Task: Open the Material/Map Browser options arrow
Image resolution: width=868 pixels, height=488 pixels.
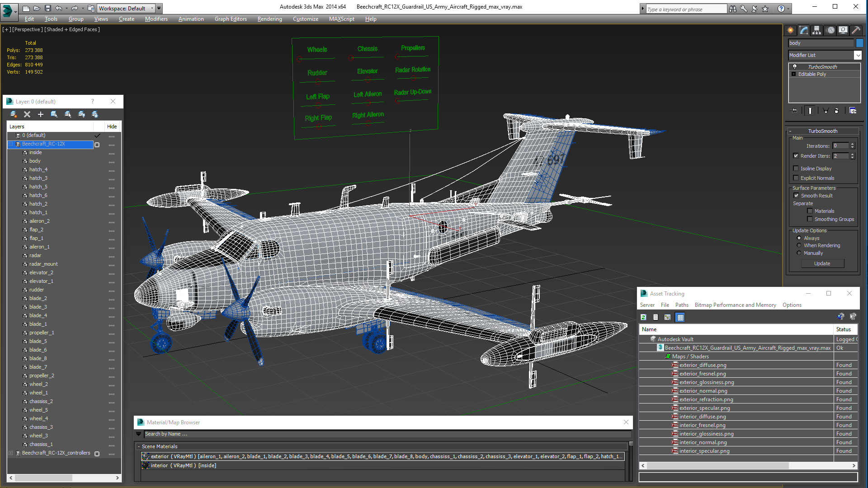Action: (138, 434)
